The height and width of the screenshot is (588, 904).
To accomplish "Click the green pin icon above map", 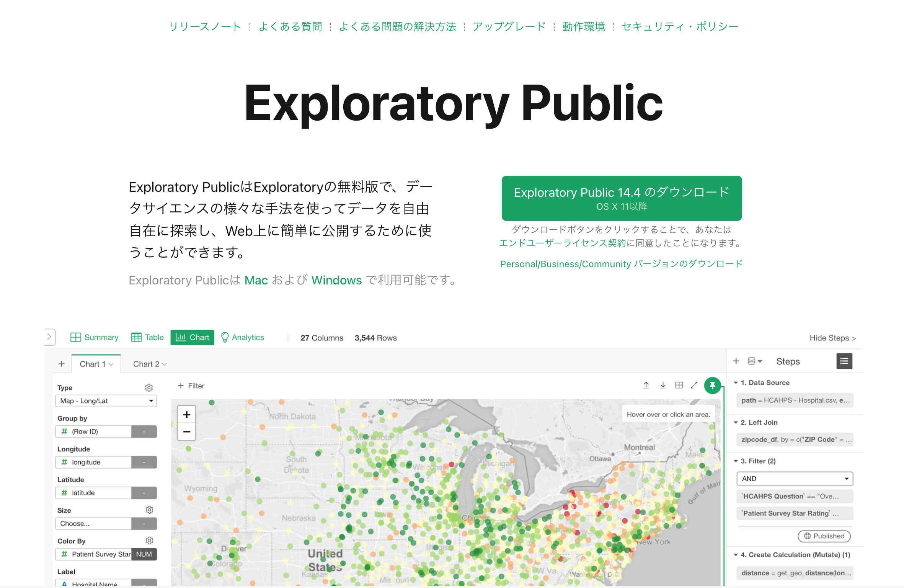I will click(712, 385).
